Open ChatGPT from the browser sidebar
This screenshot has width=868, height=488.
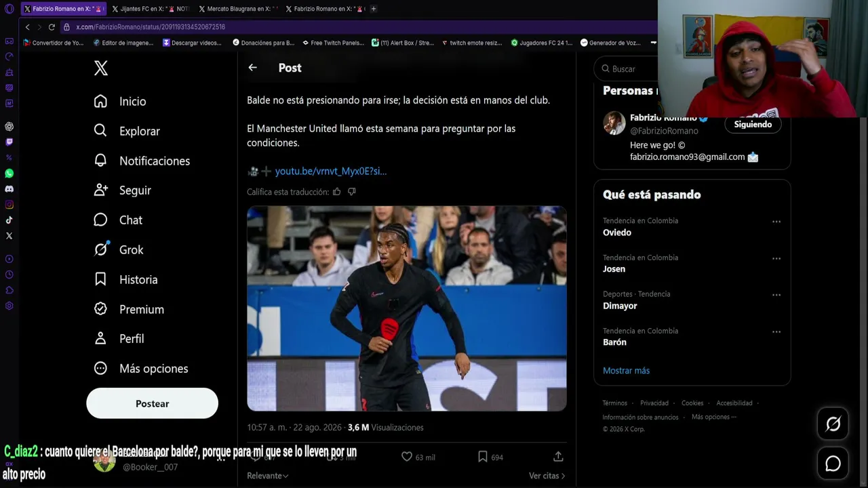point(9,127)
